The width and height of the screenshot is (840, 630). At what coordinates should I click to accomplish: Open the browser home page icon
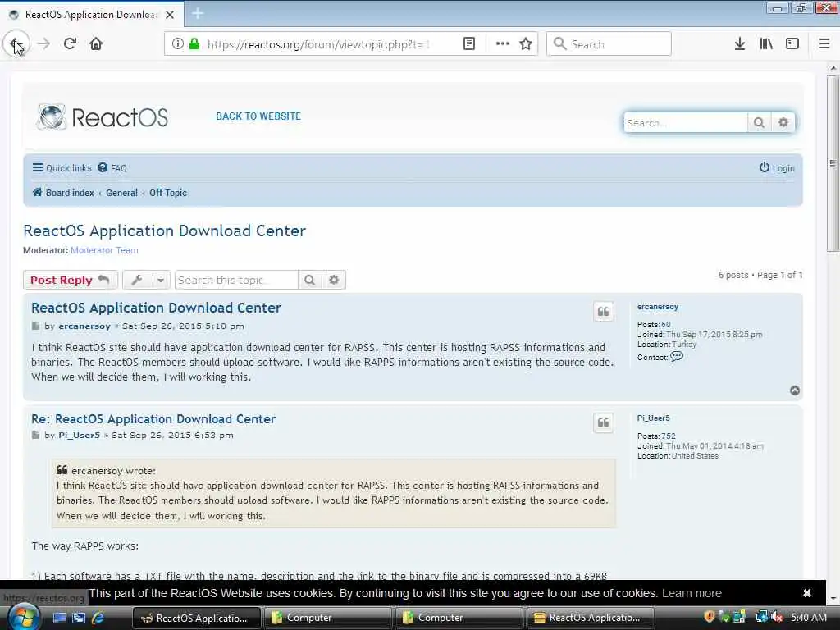(96, 44)
